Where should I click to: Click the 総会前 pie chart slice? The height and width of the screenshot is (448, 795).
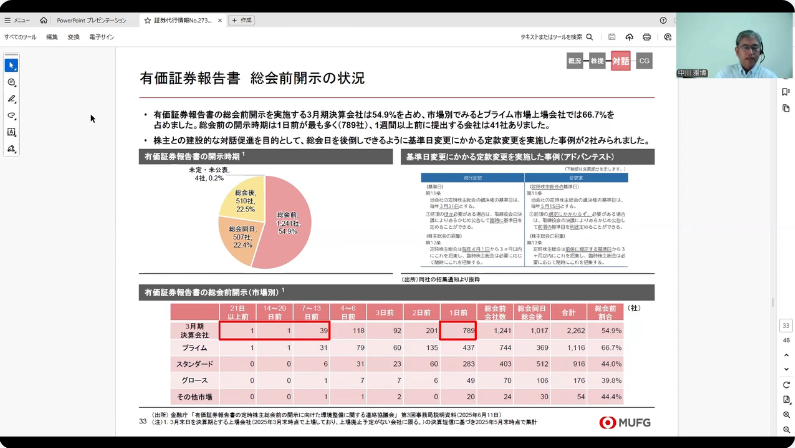point(289,223)
